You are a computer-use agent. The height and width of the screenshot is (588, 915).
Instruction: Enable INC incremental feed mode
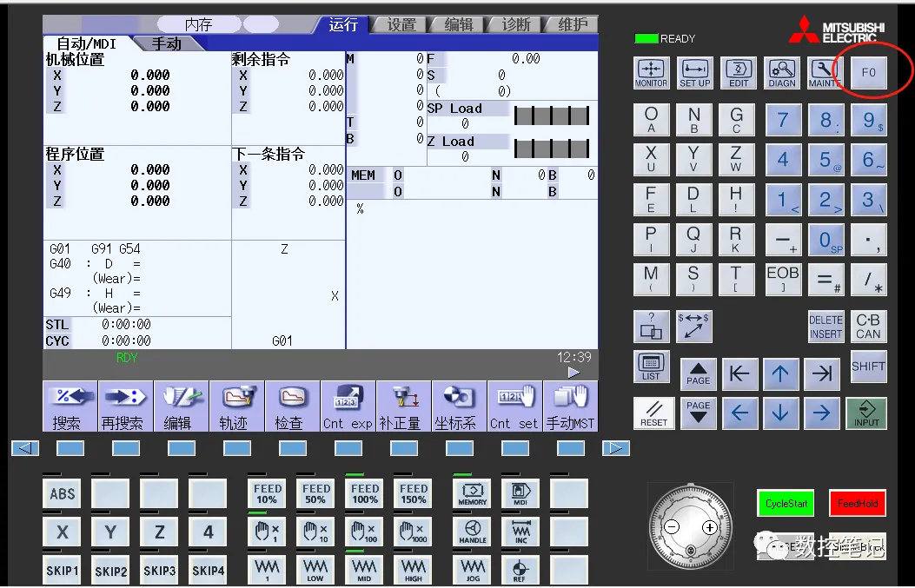coord(520,532)
